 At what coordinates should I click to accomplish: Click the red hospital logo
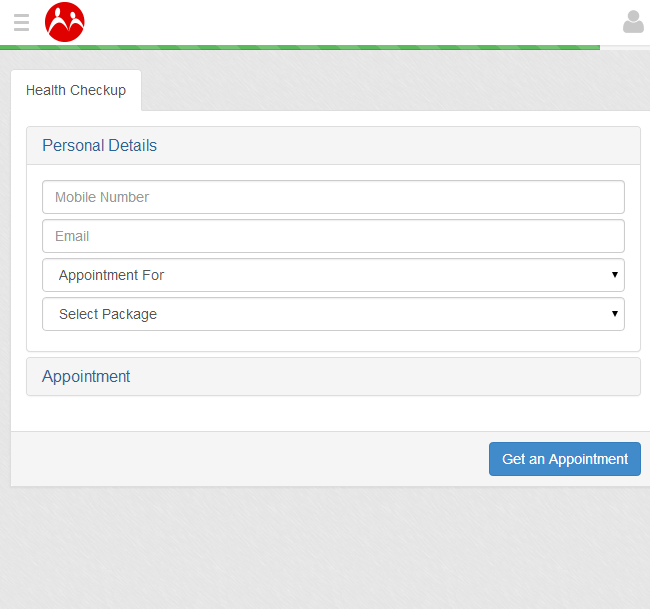pyautogui.click(x=65, y=22)
